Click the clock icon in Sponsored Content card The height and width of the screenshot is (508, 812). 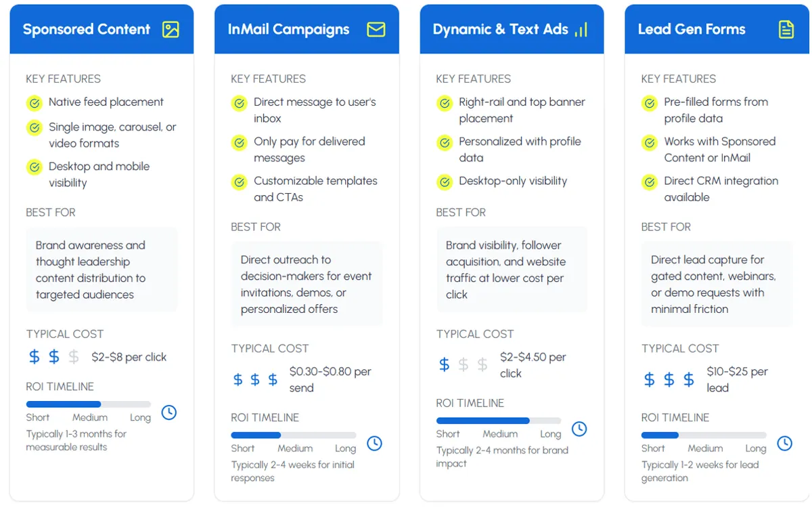169,412
